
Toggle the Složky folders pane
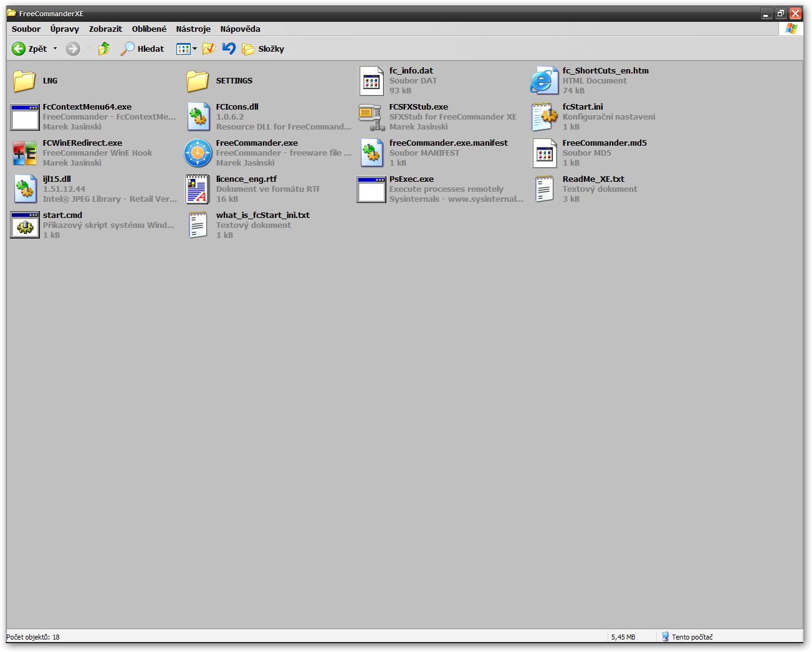263,49
